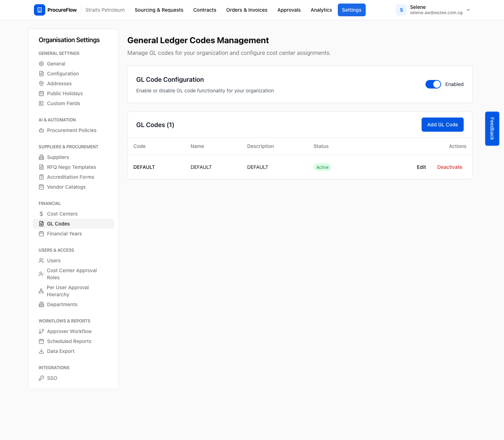This screenshot has height=440, width=504.
Task: Go to Cost Centers settings
Action: [74, 214]
